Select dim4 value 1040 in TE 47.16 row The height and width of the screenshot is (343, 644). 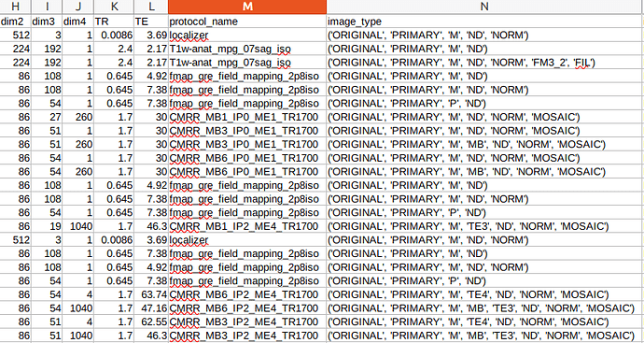(x=78, y=308)
